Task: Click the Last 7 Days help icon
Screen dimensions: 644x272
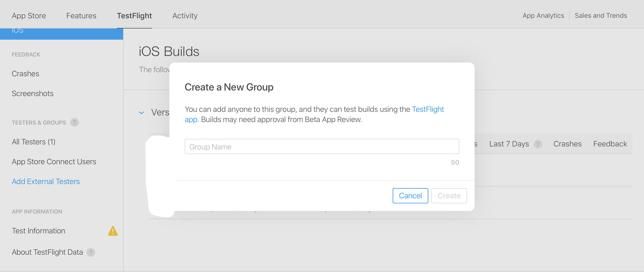Action: click(x=538, y=144)
